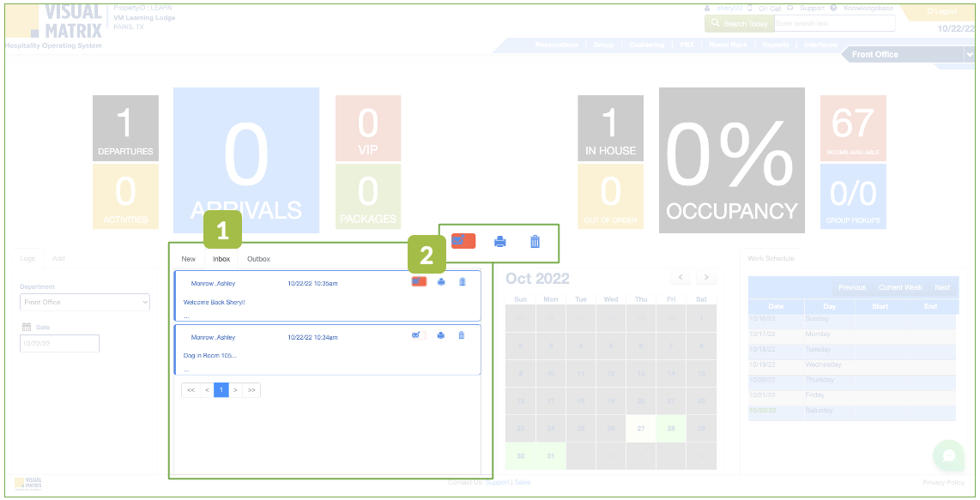This screenshot has height=500, width=980.
Task: Open the Reservations menu
Action: (x=556, y=45)
